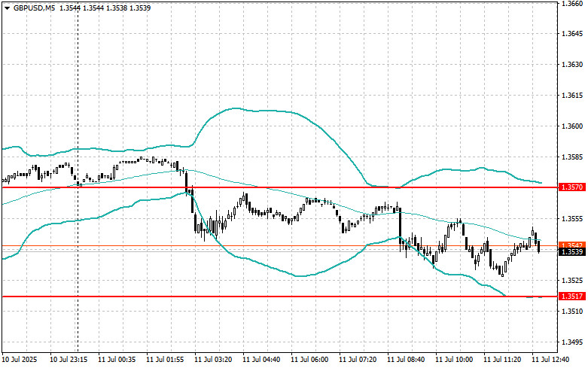Viewport: 588px width, 368px height.
Task: Click the 1.3645 price scale value
Action: click(572, 34)
